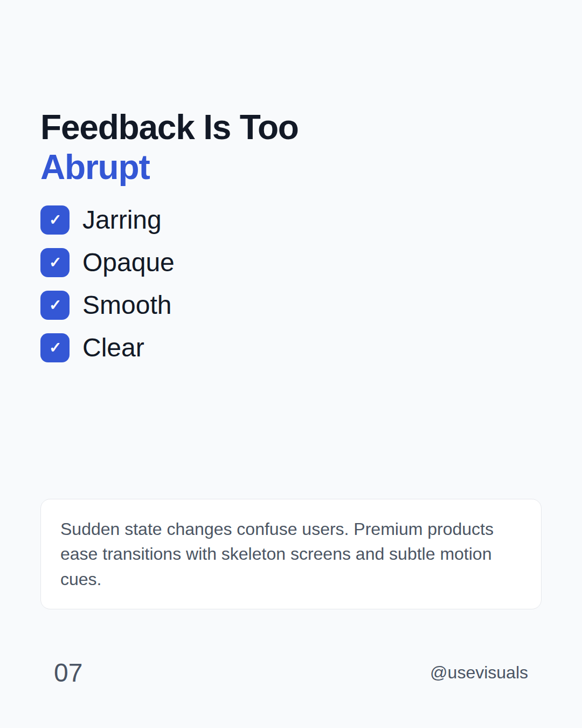Uncheck the blue Opaque checkbox
This screenshot has height=728, width=582.
coord(55,263)
